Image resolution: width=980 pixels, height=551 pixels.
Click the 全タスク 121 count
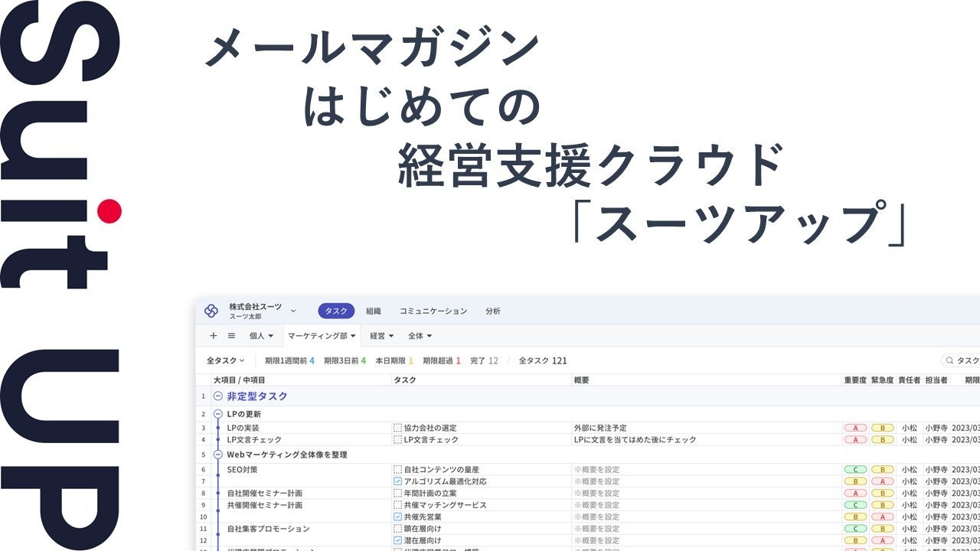543,360
